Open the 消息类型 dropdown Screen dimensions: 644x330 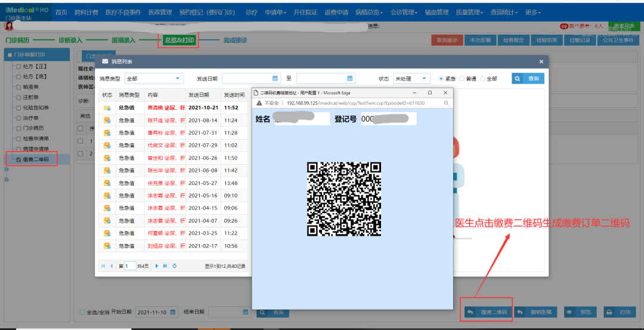[x=154, y=79]
